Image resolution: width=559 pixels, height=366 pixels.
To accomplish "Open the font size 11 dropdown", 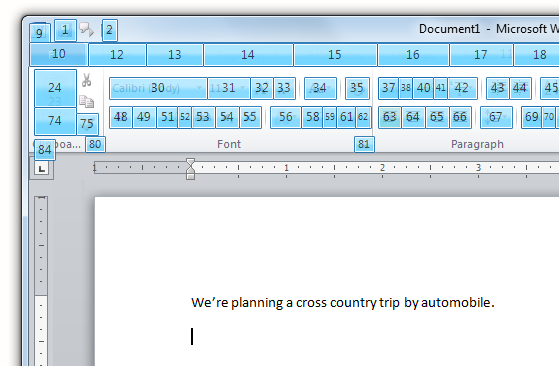I will click(229, 88).
